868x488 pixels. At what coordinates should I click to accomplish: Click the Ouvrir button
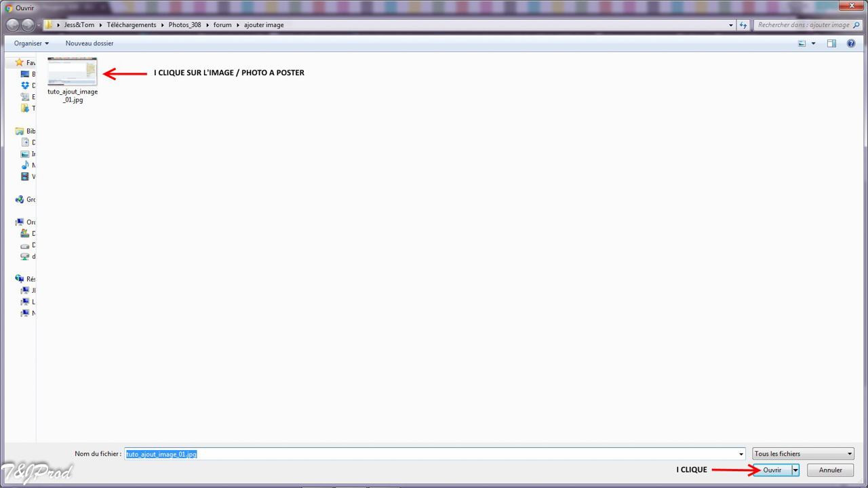click(x=772, y=470)
